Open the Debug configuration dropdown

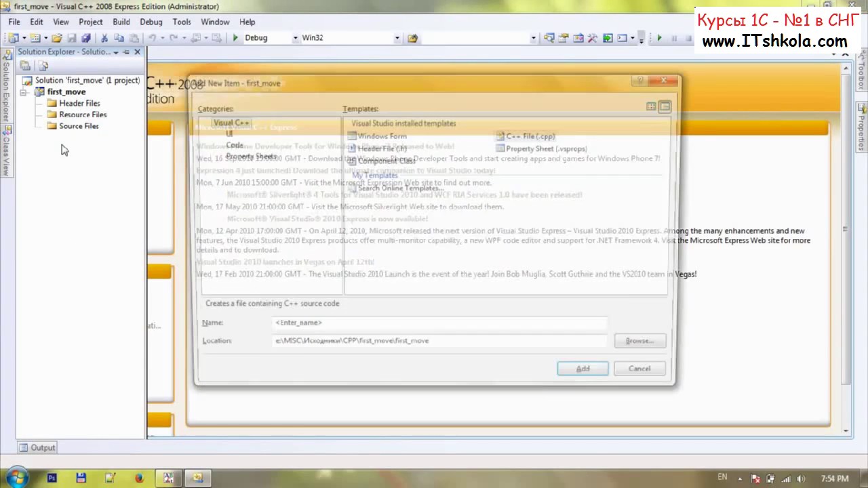click(x=295, y=38)
